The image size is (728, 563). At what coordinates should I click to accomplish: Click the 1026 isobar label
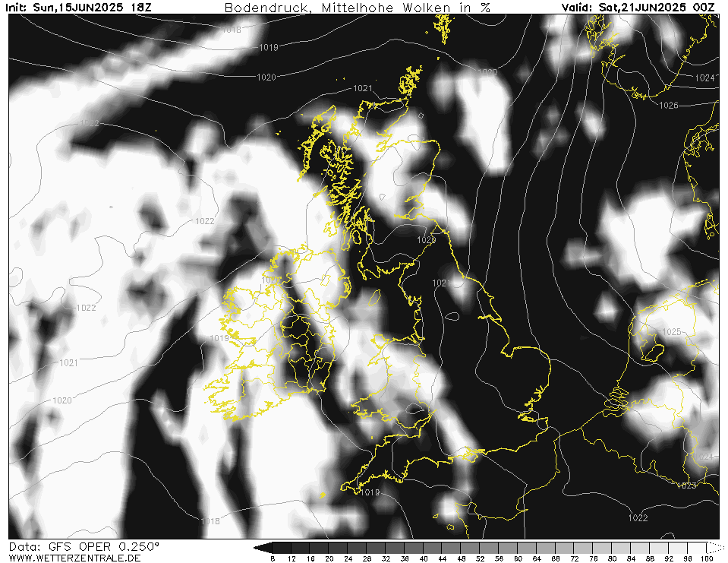(x=669, y=106)
